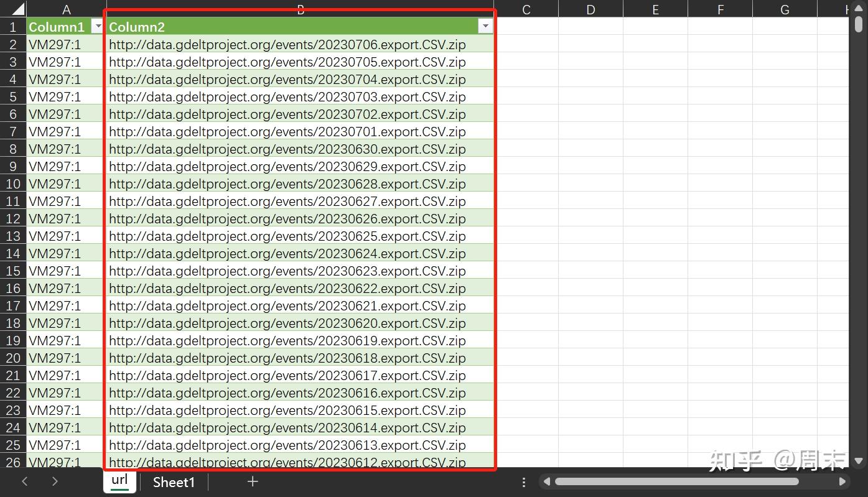868x497 pixels.
Task: Click the Column1 header cell
Action: click(x=67, y=27)
